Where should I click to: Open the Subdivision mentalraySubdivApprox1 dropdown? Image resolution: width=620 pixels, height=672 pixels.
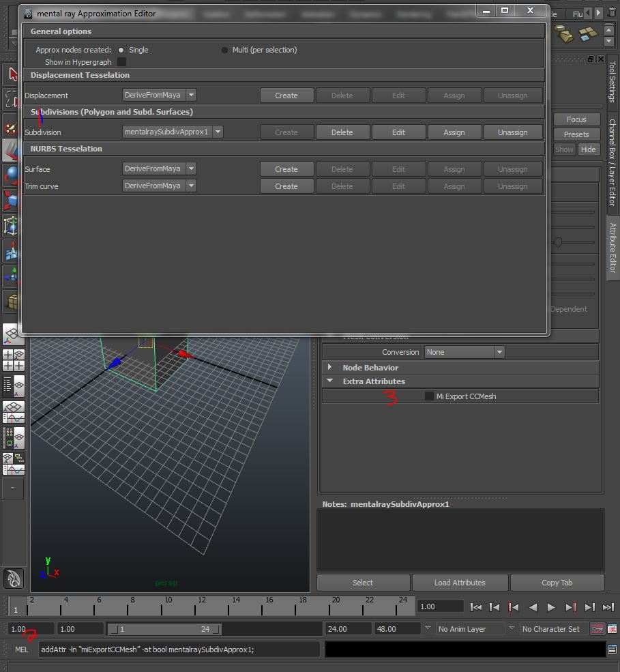(x=173, y=132)
